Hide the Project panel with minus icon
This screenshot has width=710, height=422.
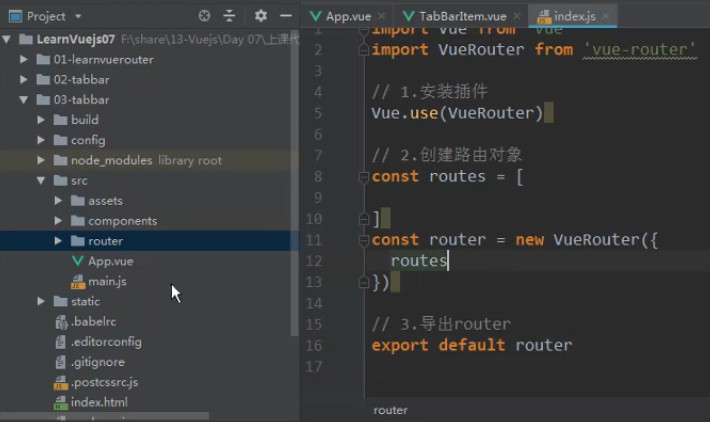(x=286, y=16)
